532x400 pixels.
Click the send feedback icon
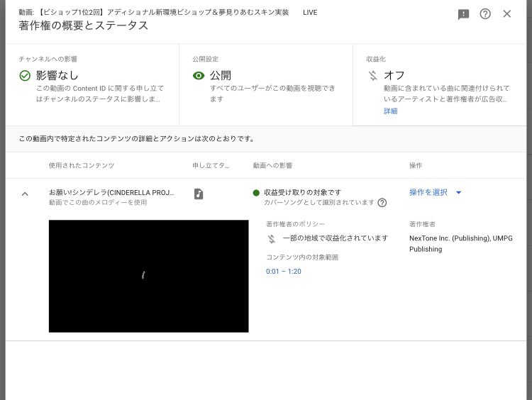[463, 14]
